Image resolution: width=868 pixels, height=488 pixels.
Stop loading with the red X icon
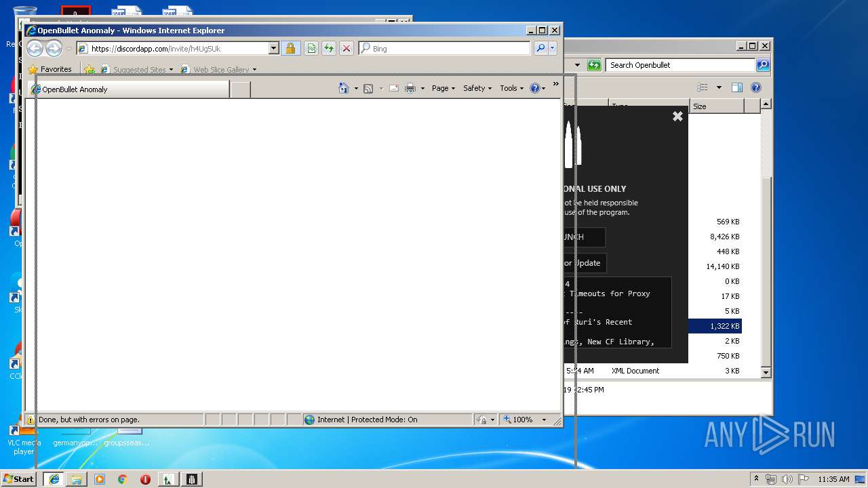(347, 48)
